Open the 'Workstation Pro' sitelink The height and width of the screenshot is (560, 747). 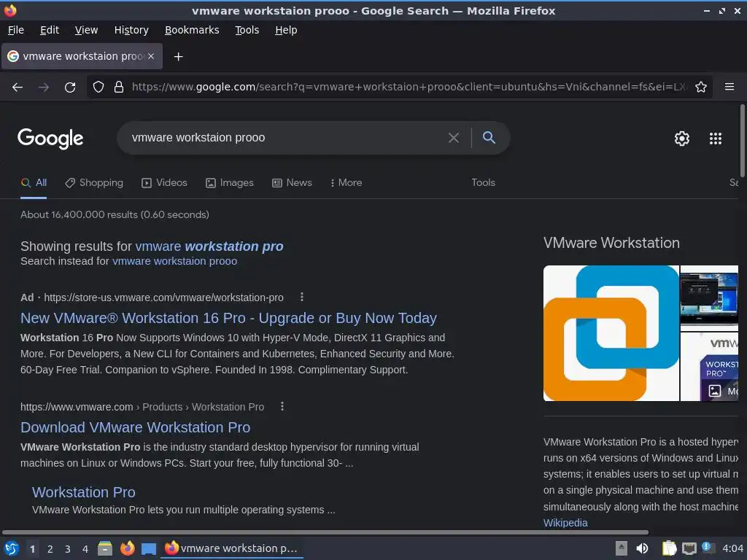83,492
